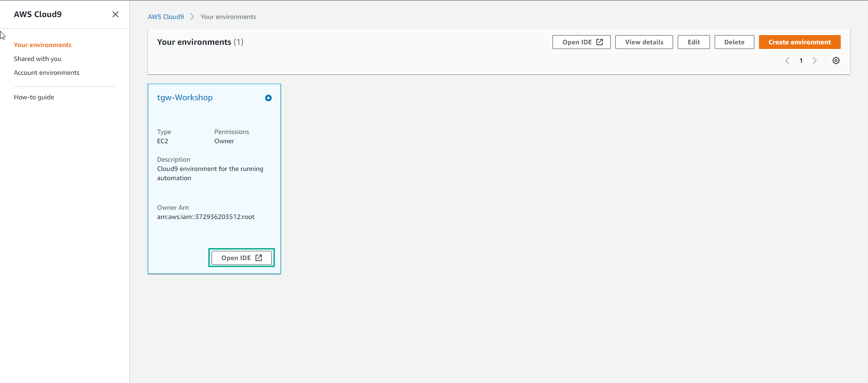Image resolution: width=868 pixels, height=383 pixels.
Task: Click the Your environments (1) heading
Action: pos(200,42)
